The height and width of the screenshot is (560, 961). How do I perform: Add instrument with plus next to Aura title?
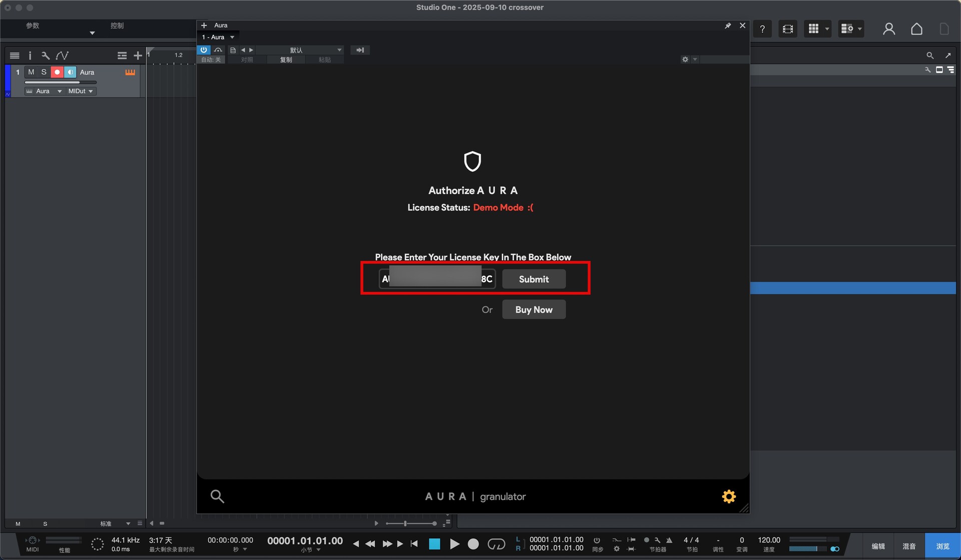click(204, 25)
